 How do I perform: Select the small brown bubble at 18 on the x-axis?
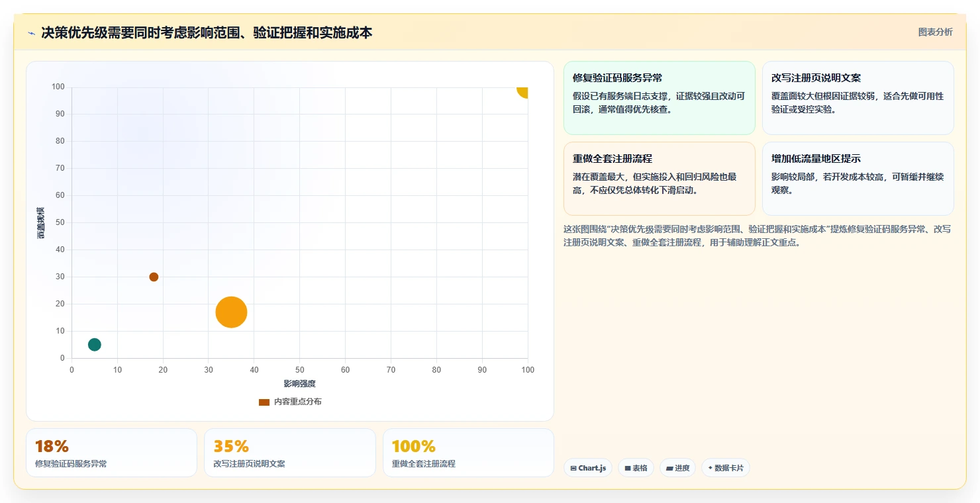tap(154, 277)
